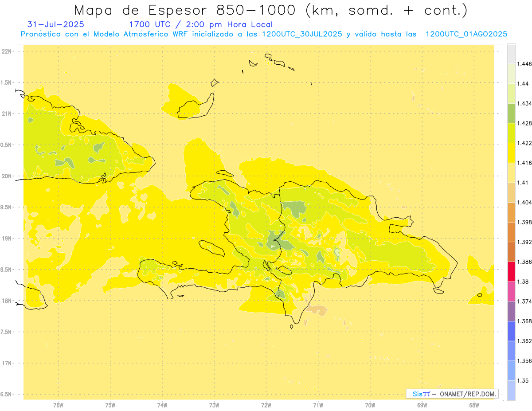Click the '68W' longitude label
532x411 pixels.
(474, 405)
